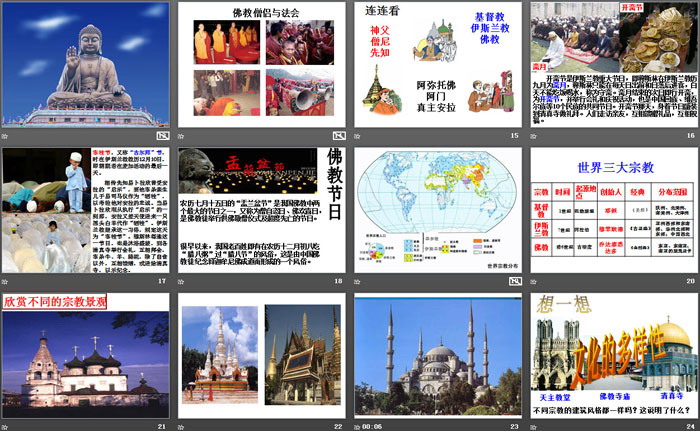Screen dimensions: 700x431
Task: Click the animation star icon under slide 21
Action: 7,426
